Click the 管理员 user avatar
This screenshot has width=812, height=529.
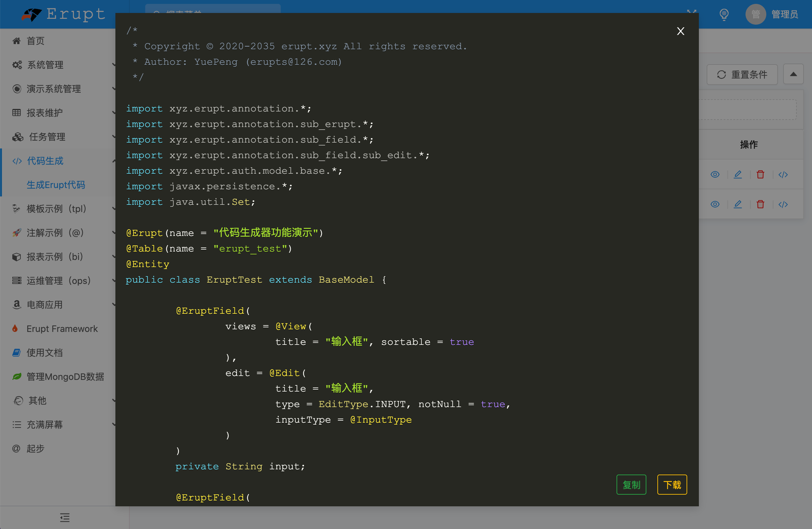tap(755, 14)
